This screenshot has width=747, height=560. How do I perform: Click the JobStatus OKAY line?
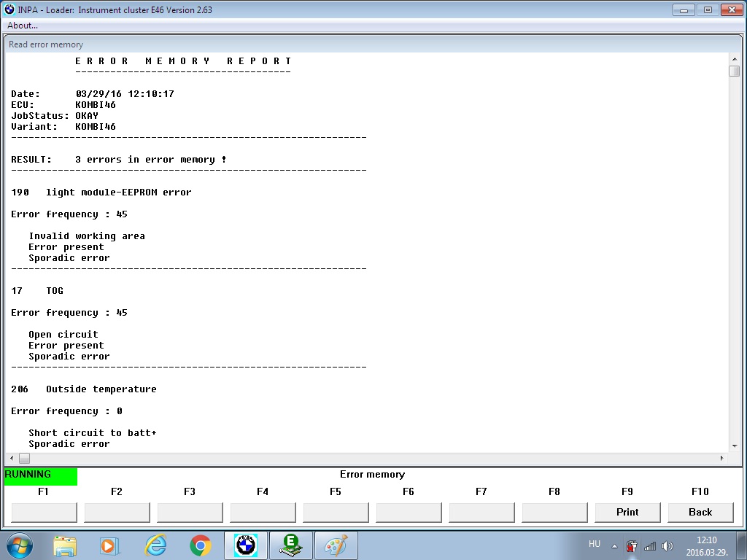click(x=55, y=116)
